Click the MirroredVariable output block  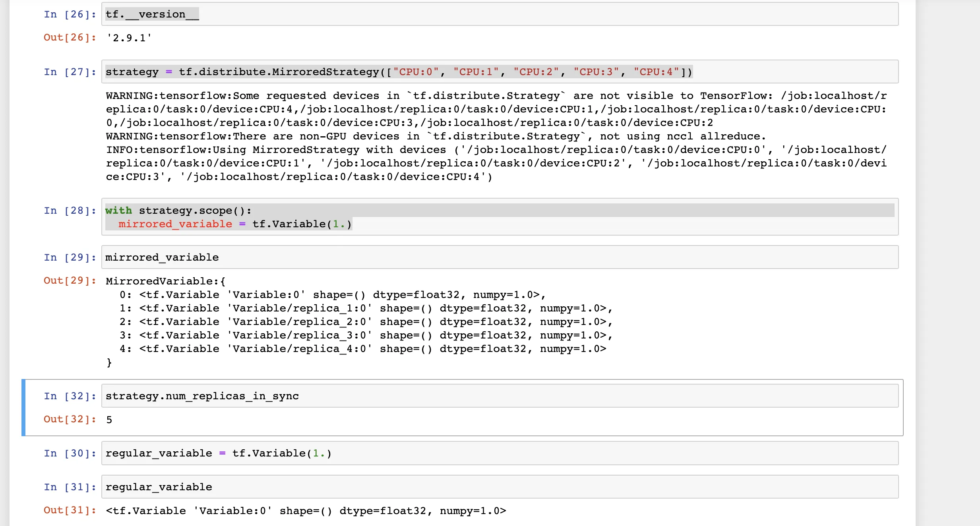tap(358, 322)
